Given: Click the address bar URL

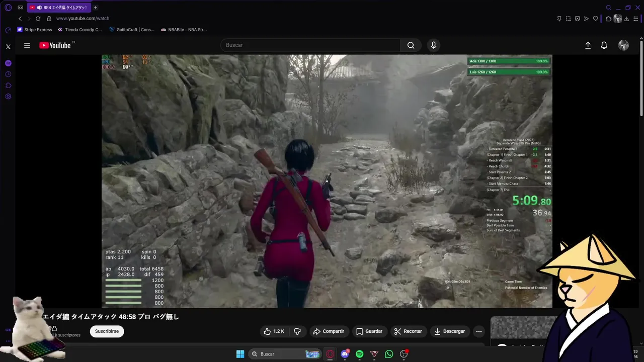Looking at the screenshot, I should (x=83, y=19).
